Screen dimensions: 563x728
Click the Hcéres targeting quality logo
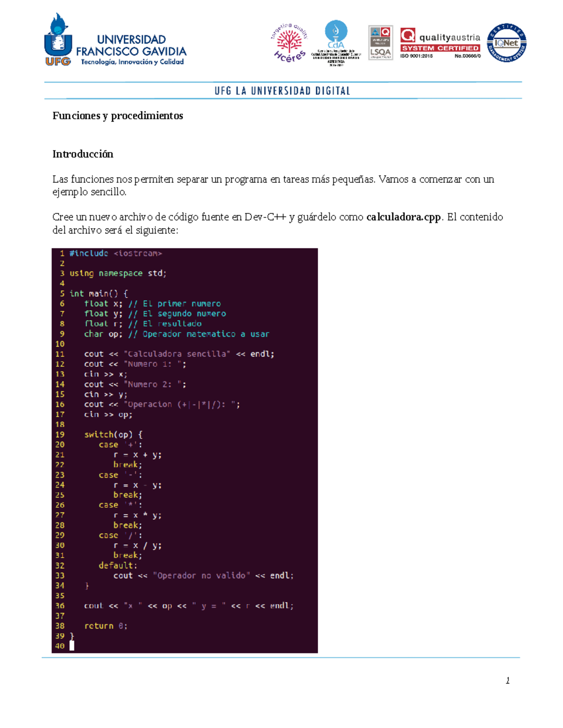[289, 43]
